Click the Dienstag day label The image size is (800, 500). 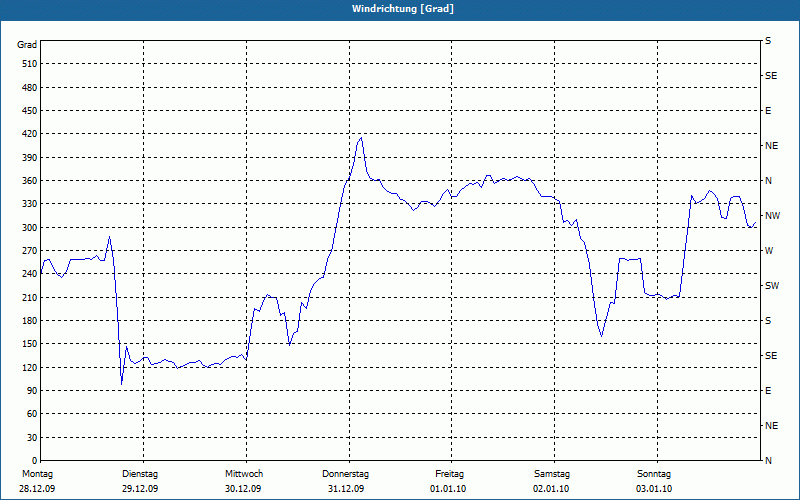coord(140,474)
